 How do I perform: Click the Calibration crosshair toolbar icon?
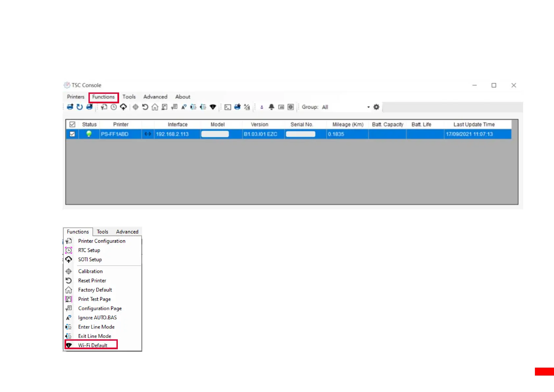(x=135, y=107)
